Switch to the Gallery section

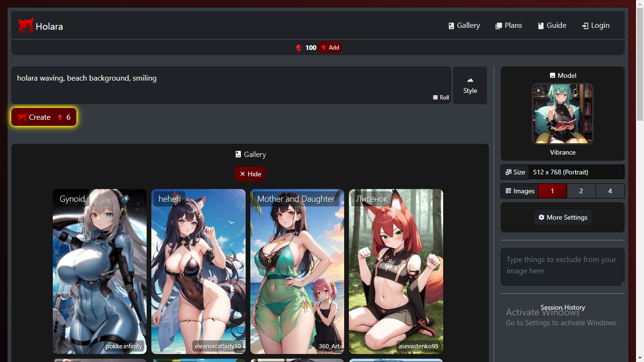point(464,25)
